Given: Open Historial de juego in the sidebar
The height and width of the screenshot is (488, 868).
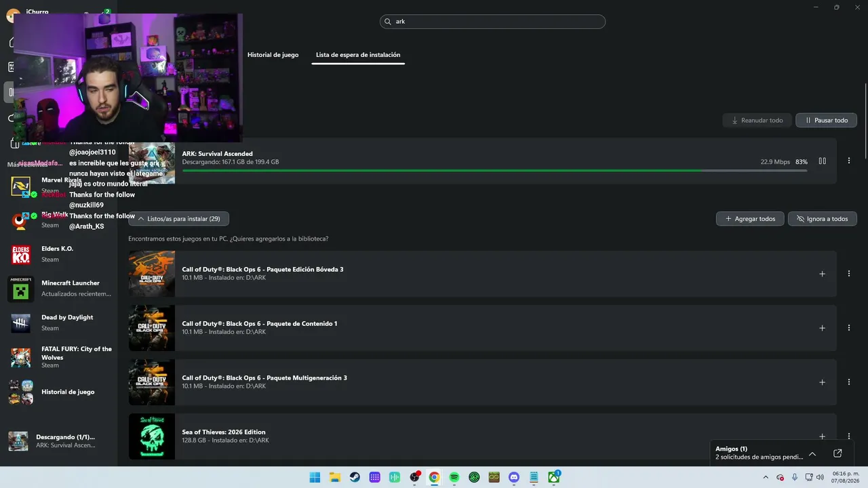Looking at the screenshot, I should point(60,392).
